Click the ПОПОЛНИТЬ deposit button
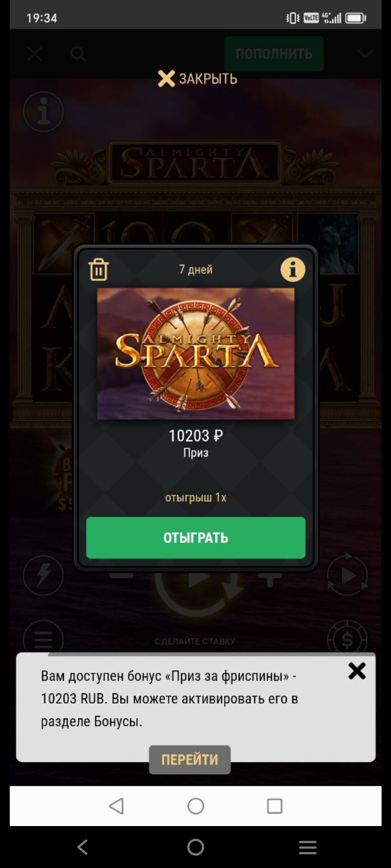Image resolution: width=391 pixels, height=868 pixels. (274, 54)
